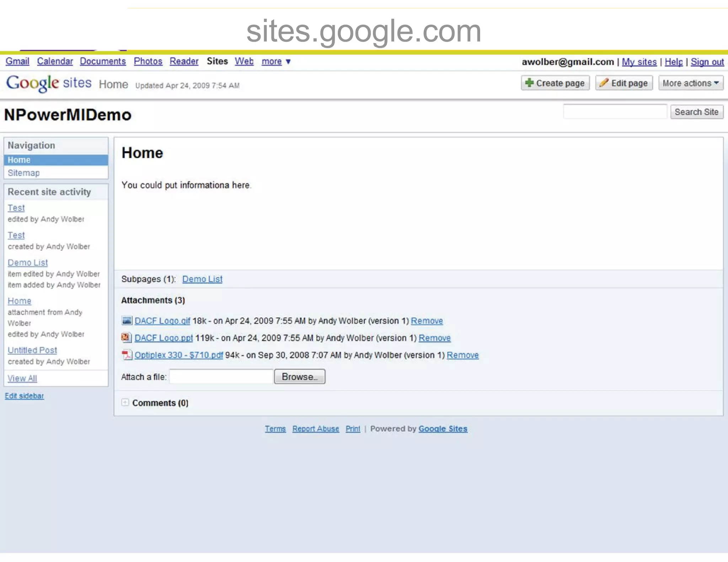The width and height of the screenshot is (728, 562).
Task: Select Sitemap in Navigation
Action: click(23, 173)
